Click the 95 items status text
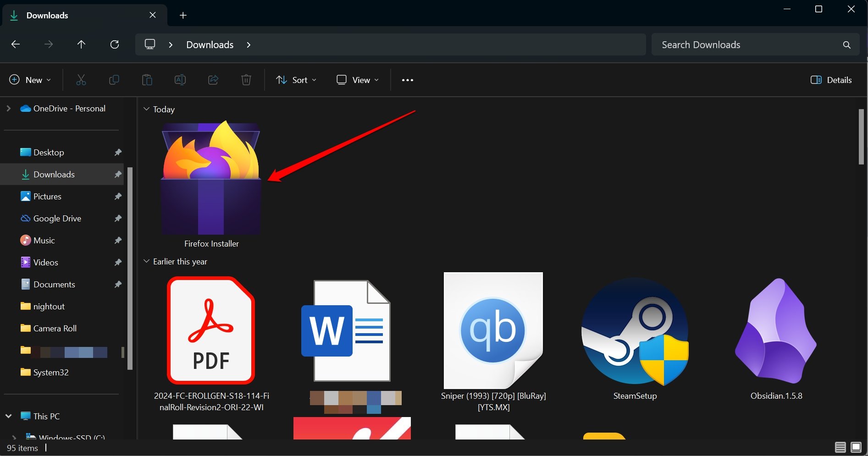 [x=22, y=448]
